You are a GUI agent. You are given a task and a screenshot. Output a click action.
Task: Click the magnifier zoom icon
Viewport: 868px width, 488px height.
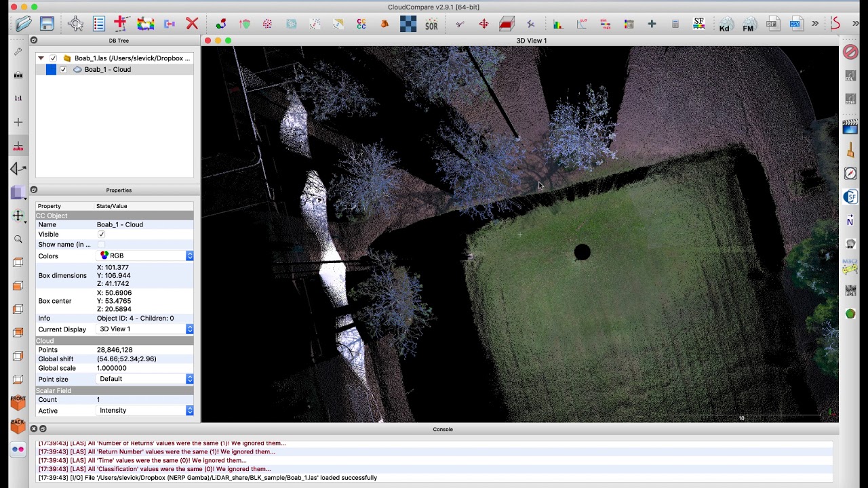[x=18, y=239]
